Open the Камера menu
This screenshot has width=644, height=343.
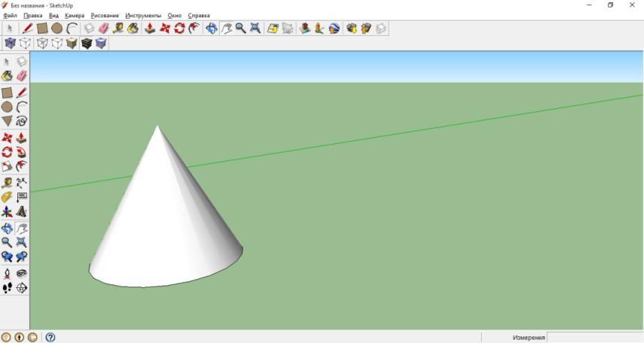click(x=75, y=16)
